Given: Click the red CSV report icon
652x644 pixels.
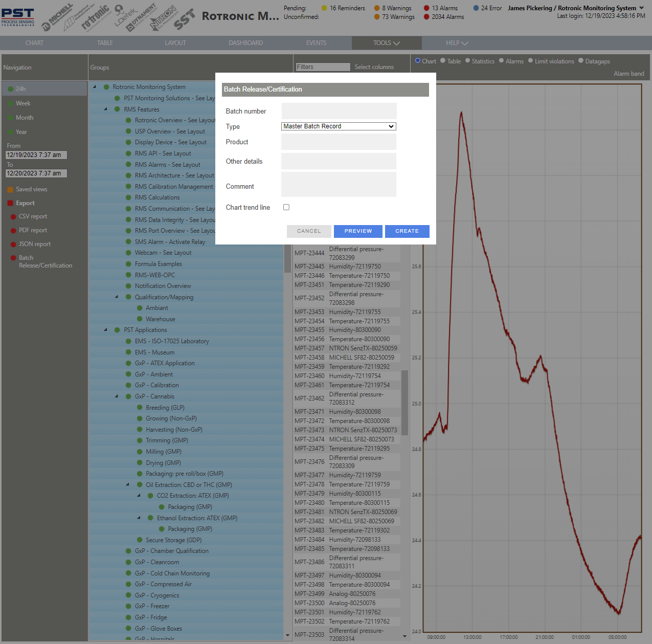Looking at the screenshot, I should coord(14,217).
